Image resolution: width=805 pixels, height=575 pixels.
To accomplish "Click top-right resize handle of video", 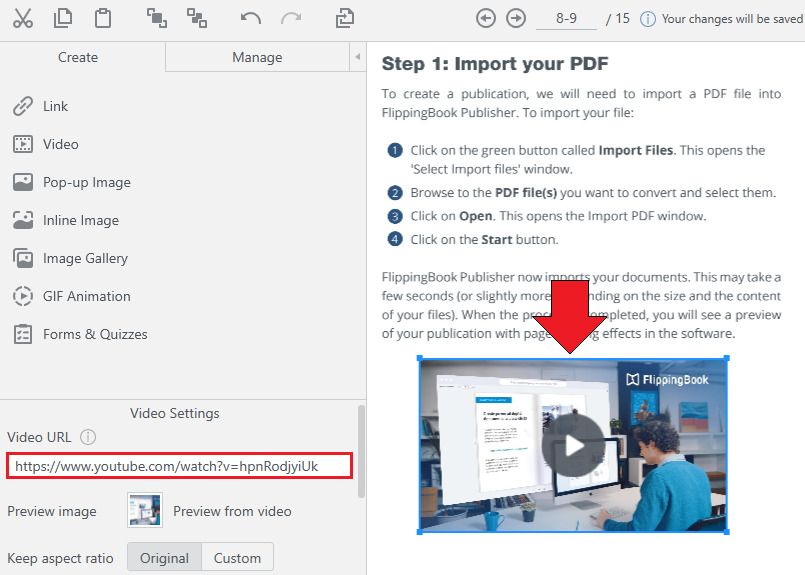I will 726,358.
